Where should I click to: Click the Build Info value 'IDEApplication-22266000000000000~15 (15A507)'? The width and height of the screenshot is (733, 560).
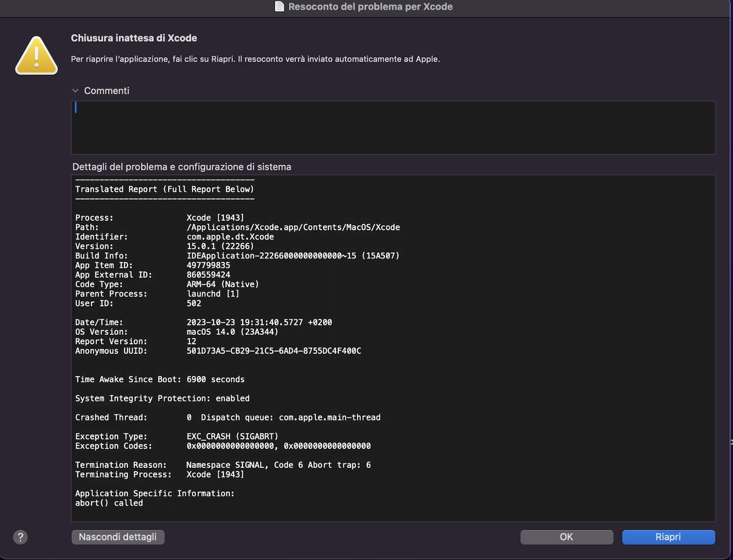[x=293, y=256]
